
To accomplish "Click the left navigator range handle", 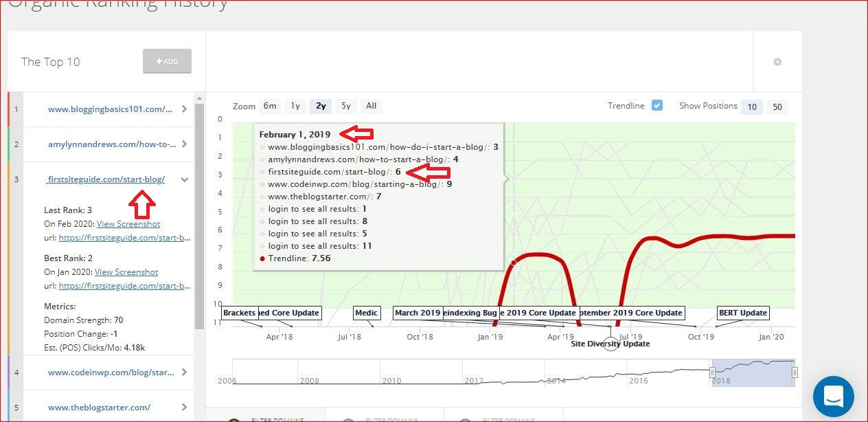I will pyautogui.click(x=712, y=373).
